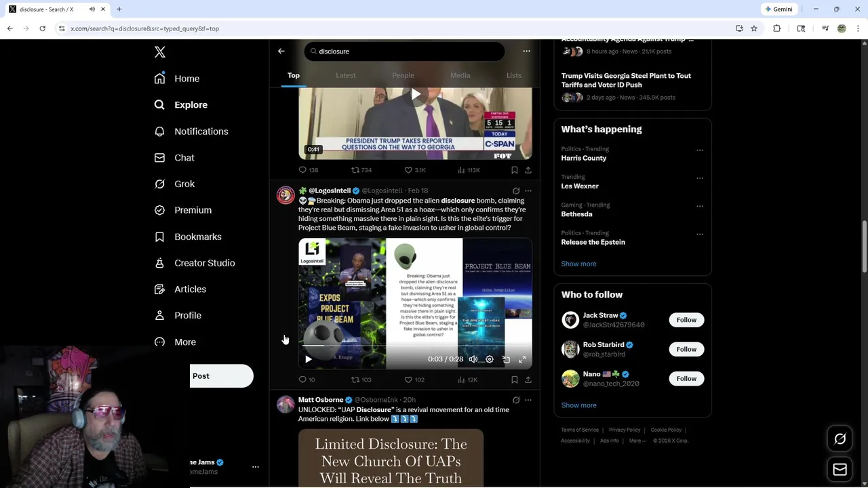The image size is (868, 488).
Task: Go to Home in sidebar
Action: [177, 79]
